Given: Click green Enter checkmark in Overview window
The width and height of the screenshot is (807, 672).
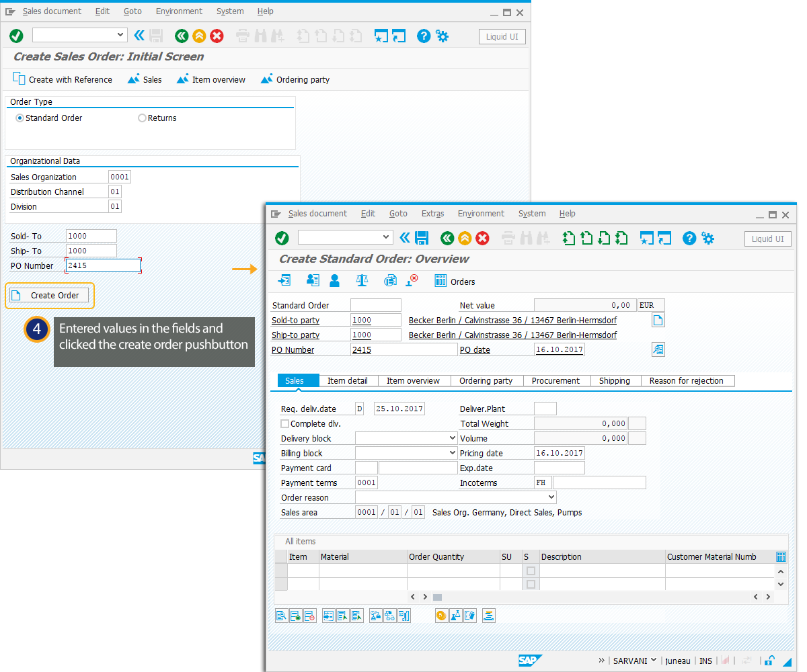Looking at the screenshot, I should (282, 238).
